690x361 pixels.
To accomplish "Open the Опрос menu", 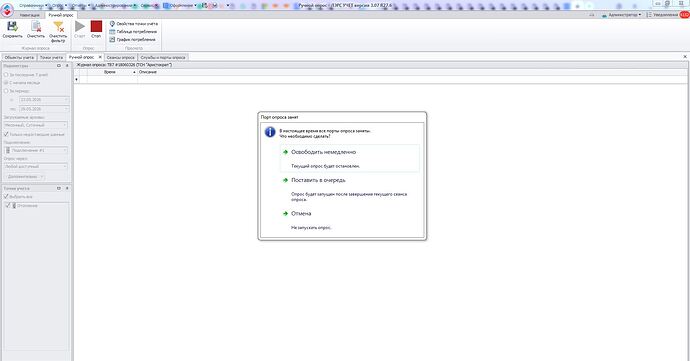I will [x=60, y=6].
